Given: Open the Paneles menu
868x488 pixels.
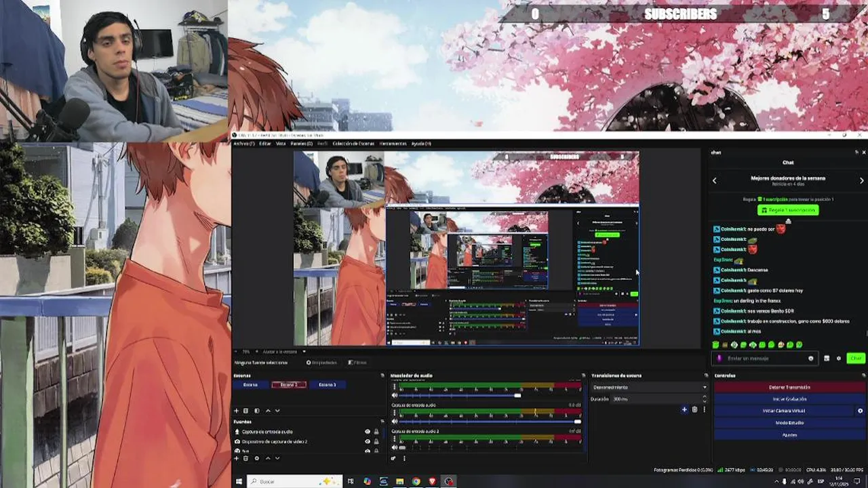Looking at the screenshot, I should (302, 144).
